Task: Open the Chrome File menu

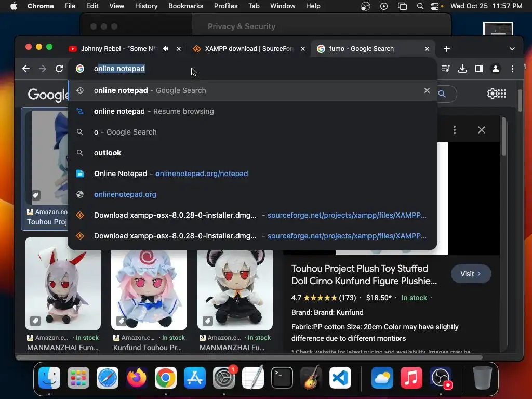Action: [x=70, y=6]
